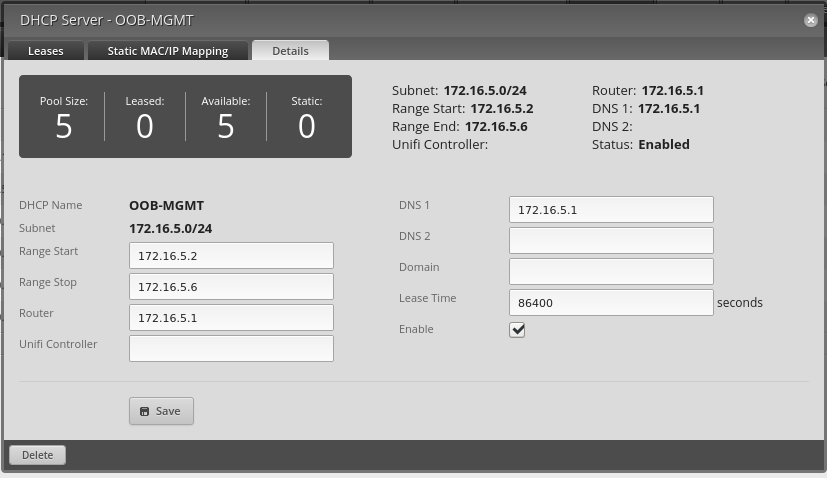
Task: Click the 'seconds' unit label
Action: [740, 303]
